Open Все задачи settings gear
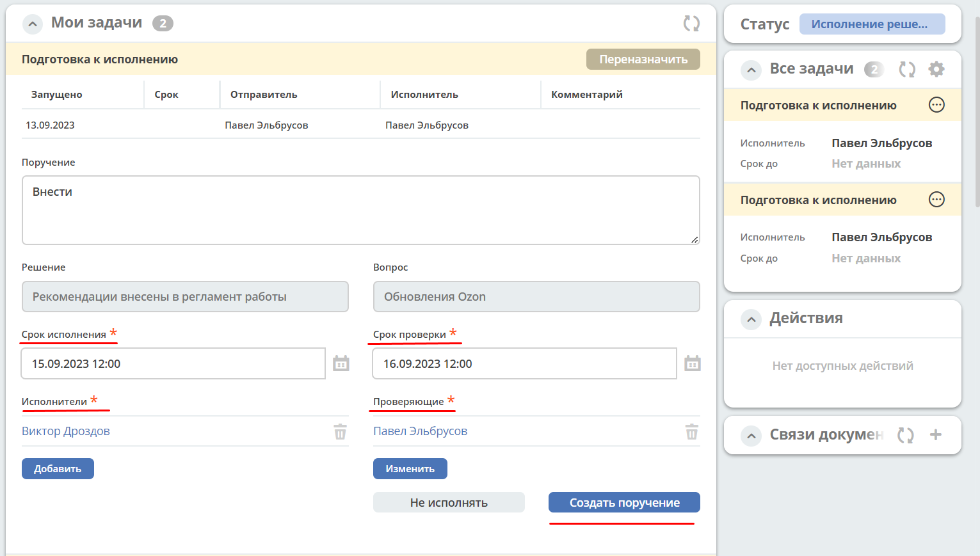The height and width of the screenshot is (556, 980). click(936, 69)
